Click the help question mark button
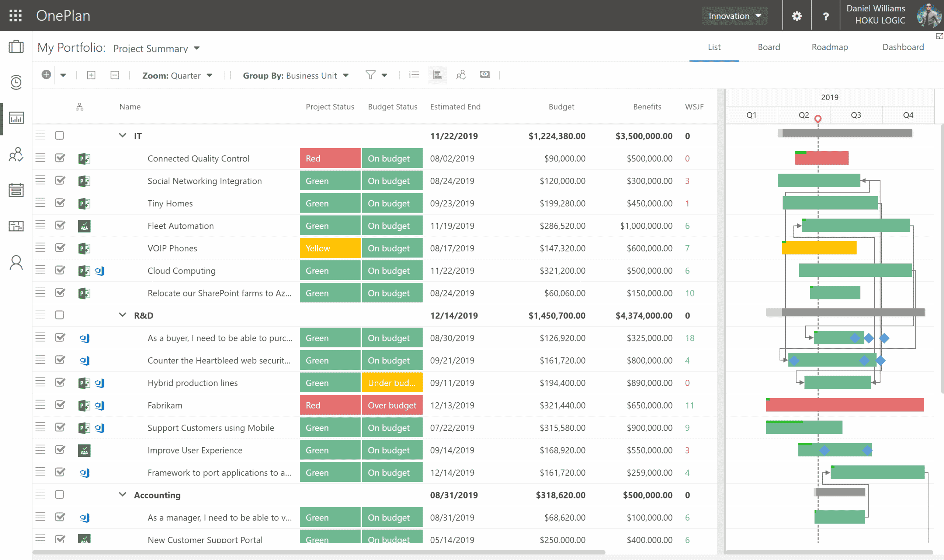This screenshot has width=944, height=560. (x=826, y=15)
